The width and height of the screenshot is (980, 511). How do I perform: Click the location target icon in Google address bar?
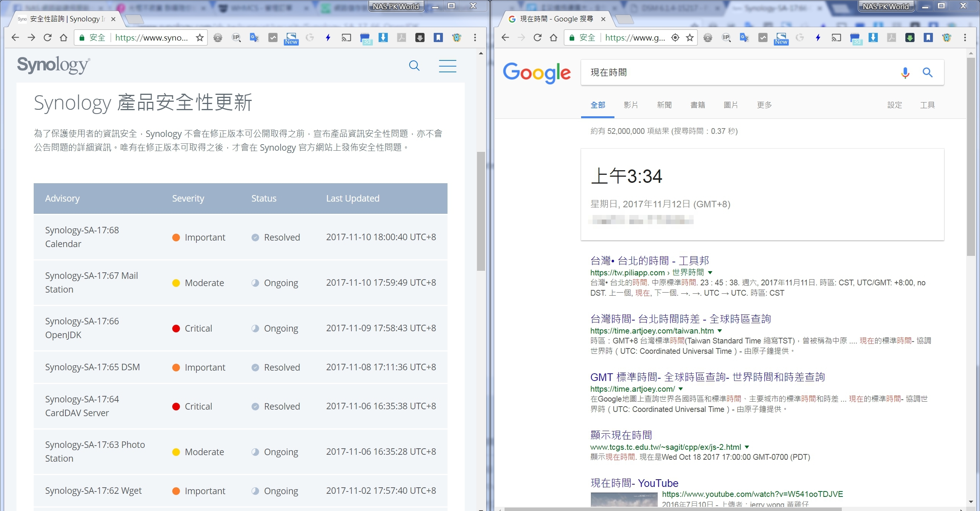675,37
